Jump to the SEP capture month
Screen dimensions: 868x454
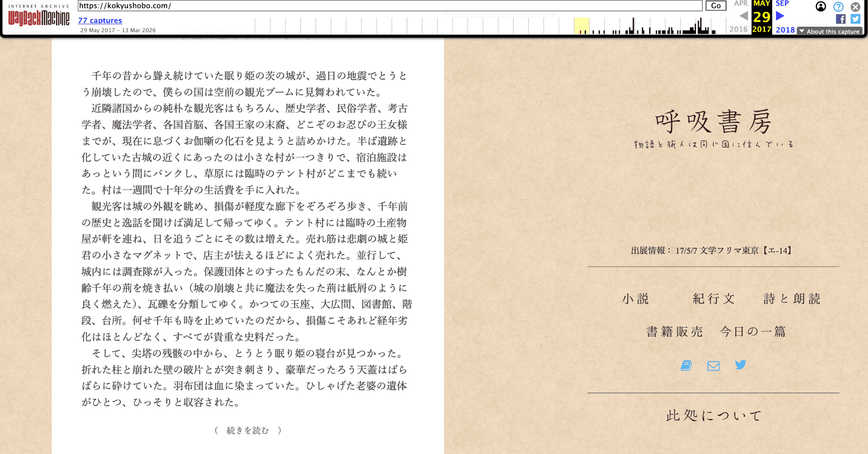(782, 3)
